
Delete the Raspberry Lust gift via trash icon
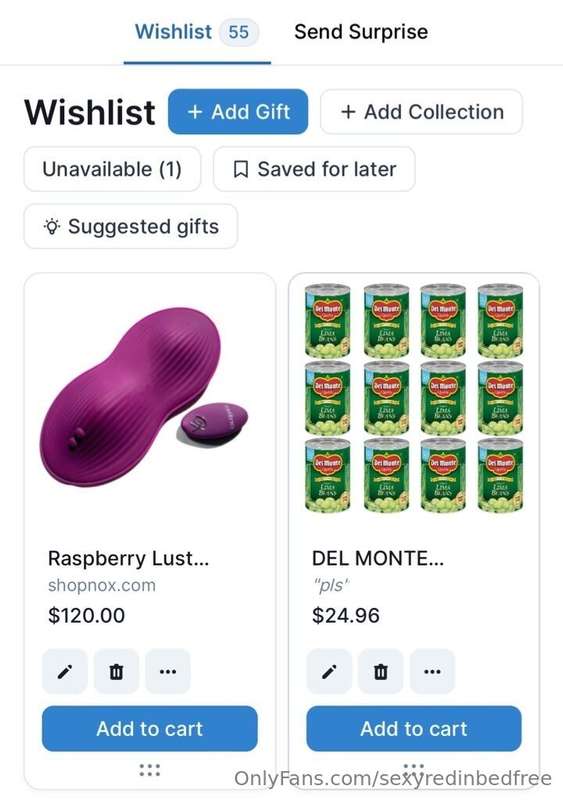coord(116,671)
